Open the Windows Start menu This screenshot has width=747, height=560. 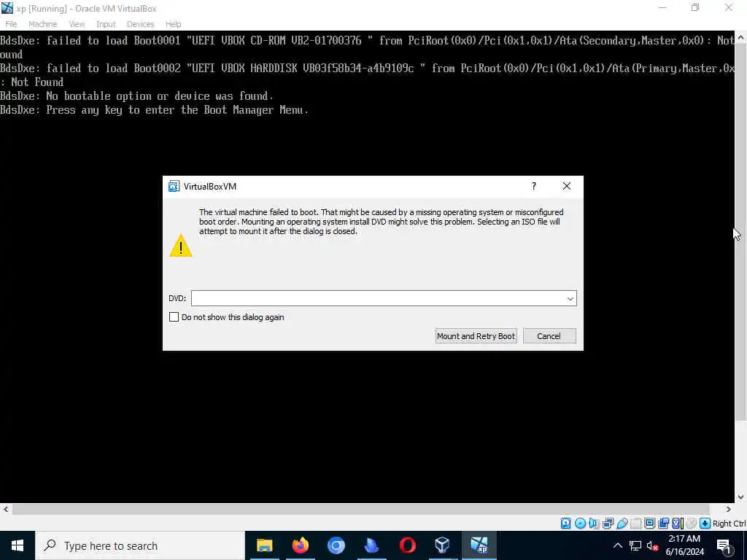[18, 545]
